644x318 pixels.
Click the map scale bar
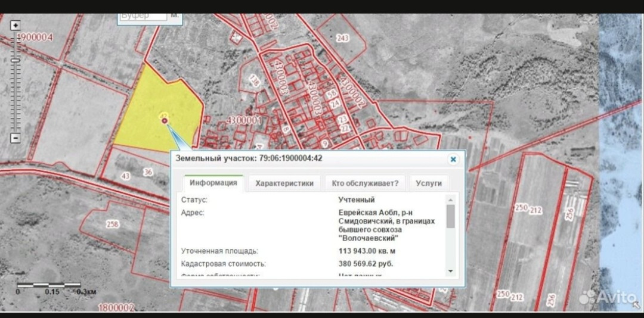tap(49, 286)
